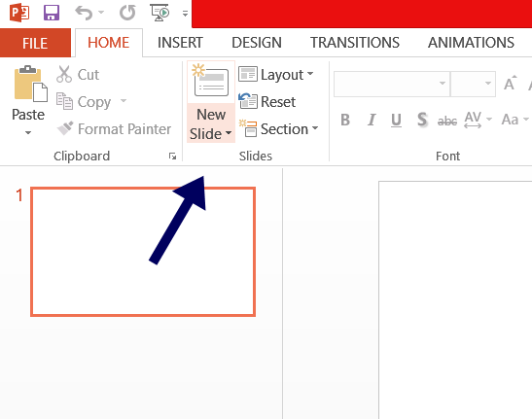Open the ANIMATIONS tab
The height and width of the screenshot is (419, 532).
[x=471, y=43]
